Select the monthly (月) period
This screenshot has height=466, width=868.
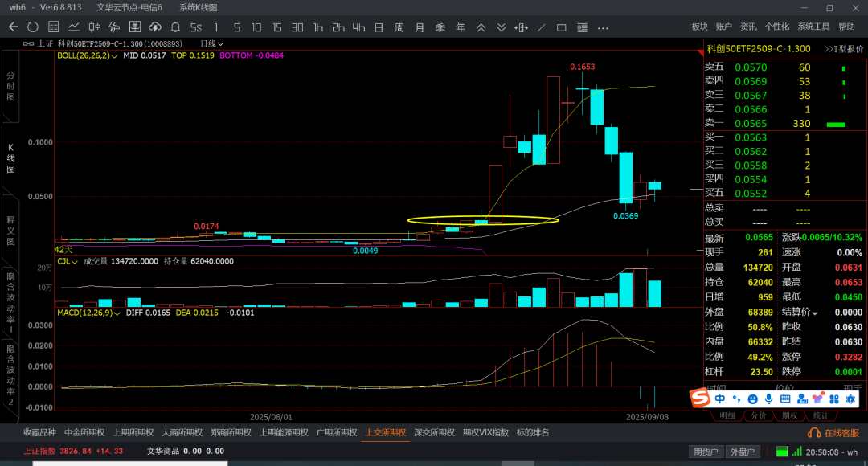[420, 27]
